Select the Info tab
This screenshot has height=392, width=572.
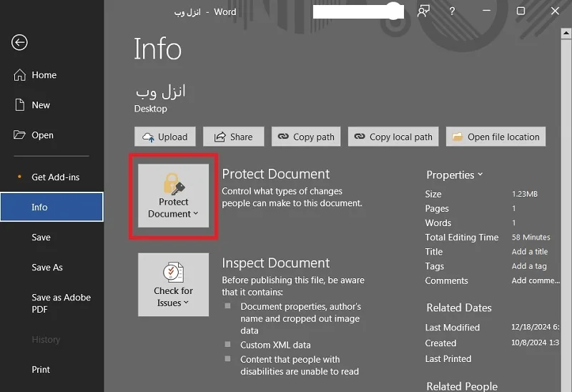51,207
